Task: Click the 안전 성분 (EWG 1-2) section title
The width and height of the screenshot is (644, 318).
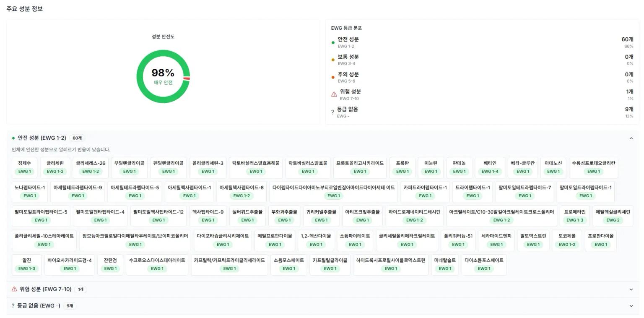Action: pos(42,138)
